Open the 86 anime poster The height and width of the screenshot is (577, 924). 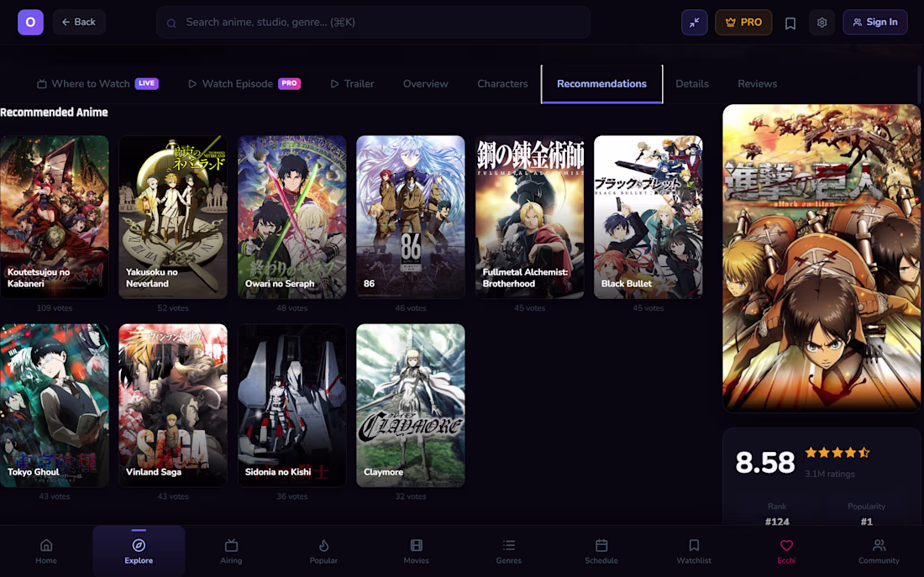tap(411, 217)
